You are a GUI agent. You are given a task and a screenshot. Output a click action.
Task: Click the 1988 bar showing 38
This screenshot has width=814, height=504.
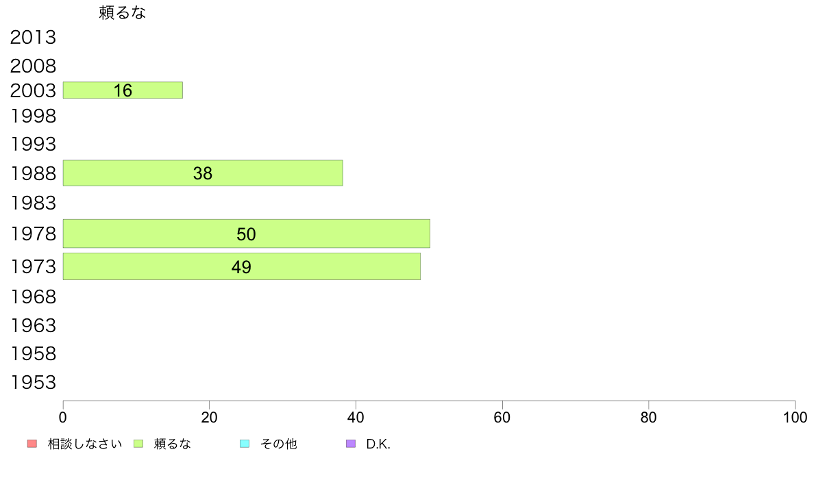point(203,173)
